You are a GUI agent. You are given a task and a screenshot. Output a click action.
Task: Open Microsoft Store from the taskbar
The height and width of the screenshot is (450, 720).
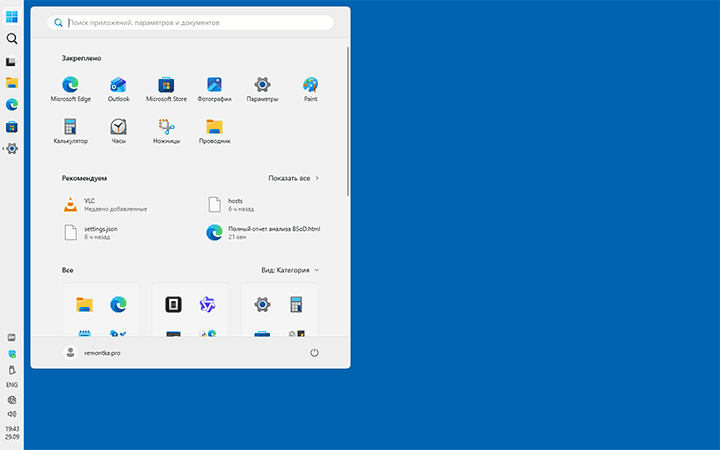click(12, 127)
